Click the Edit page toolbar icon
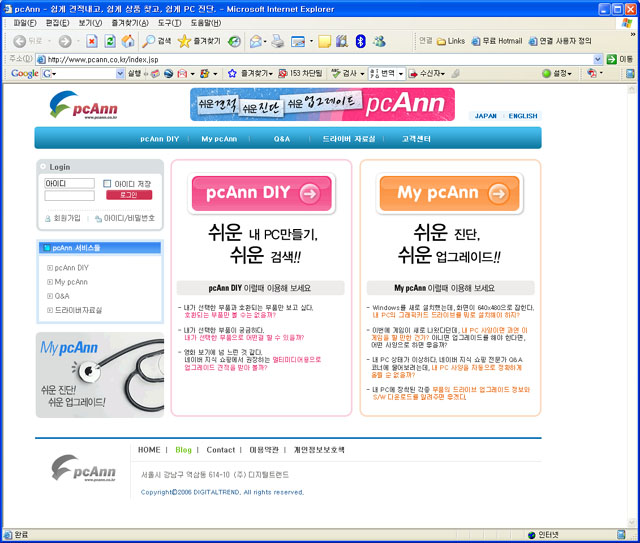640x543 pixels. [x=298, y=41]
